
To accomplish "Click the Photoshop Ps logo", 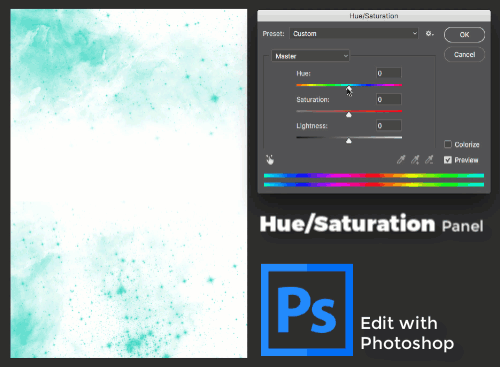I will point(307,310).
